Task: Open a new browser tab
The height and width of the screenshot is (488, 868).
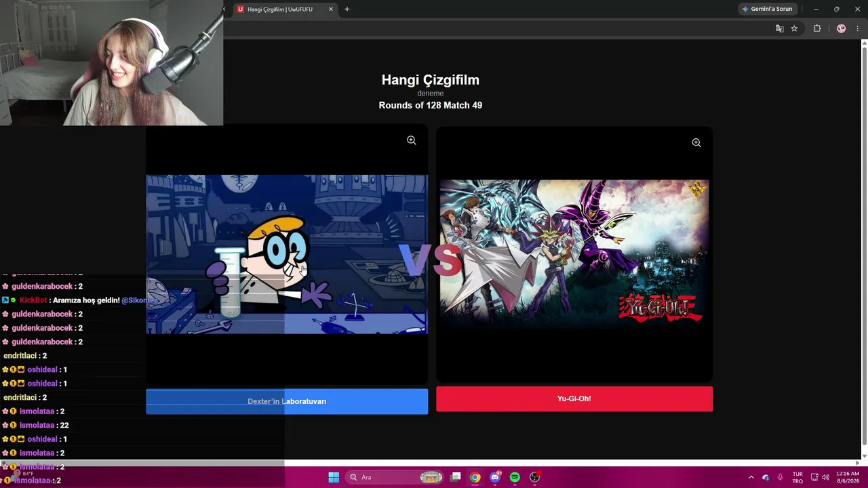Action: point(347,9)
